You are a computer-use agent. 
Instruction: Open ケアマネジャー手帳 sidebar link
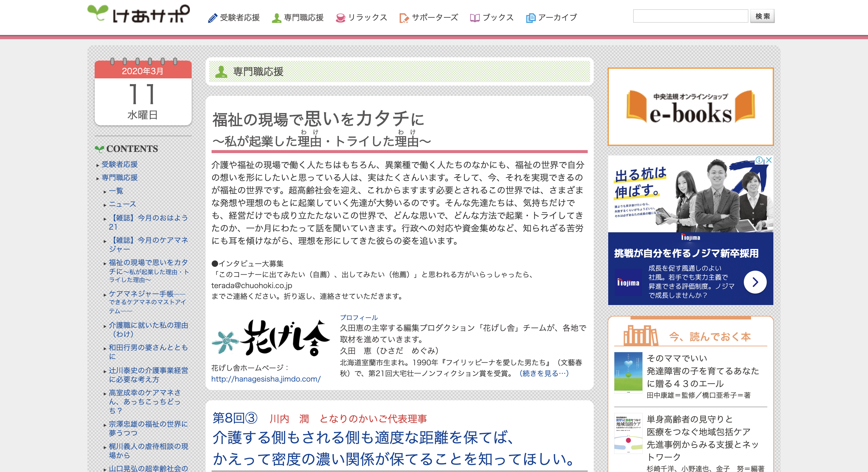(147, 302)
